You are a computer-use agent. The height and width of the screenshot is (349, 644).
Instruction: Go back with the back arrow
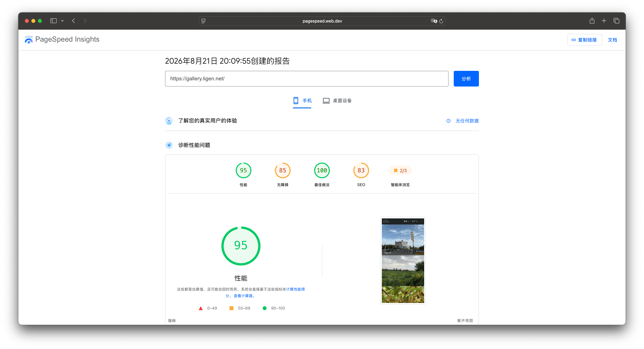pyautogui.click(x=74, y=21)
